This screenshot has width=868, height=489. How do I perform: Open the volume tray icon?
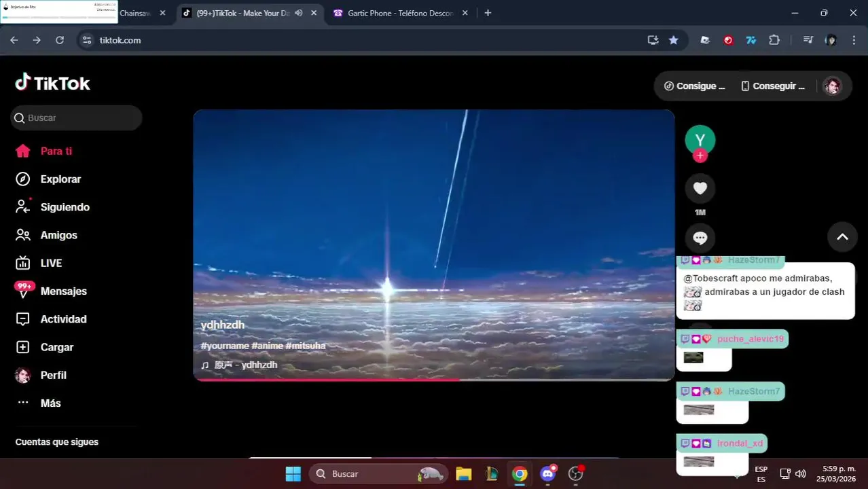click(x=801, y=474)
